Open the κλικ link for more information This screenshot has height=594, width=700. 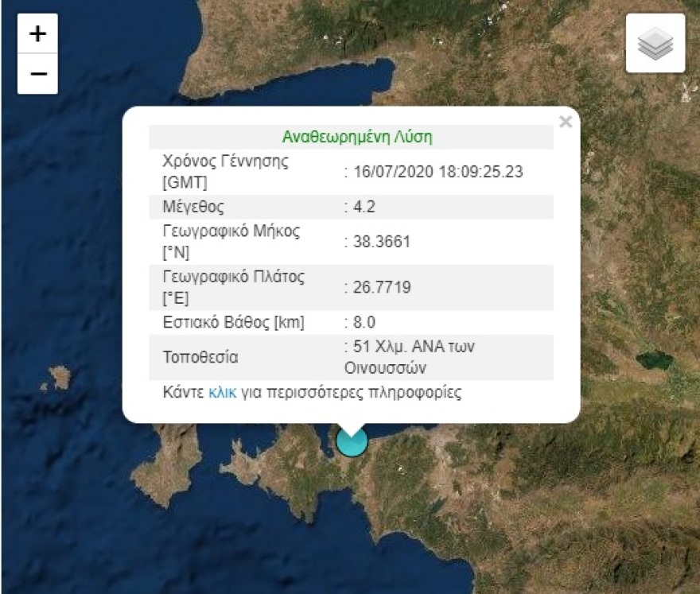[224, 391]
